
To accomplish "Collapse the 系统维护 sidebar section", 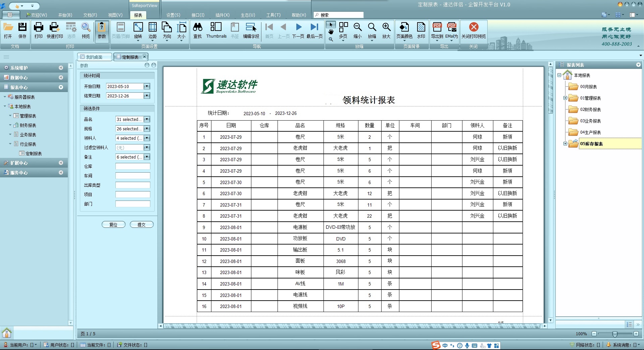I will tap(61, 68).
